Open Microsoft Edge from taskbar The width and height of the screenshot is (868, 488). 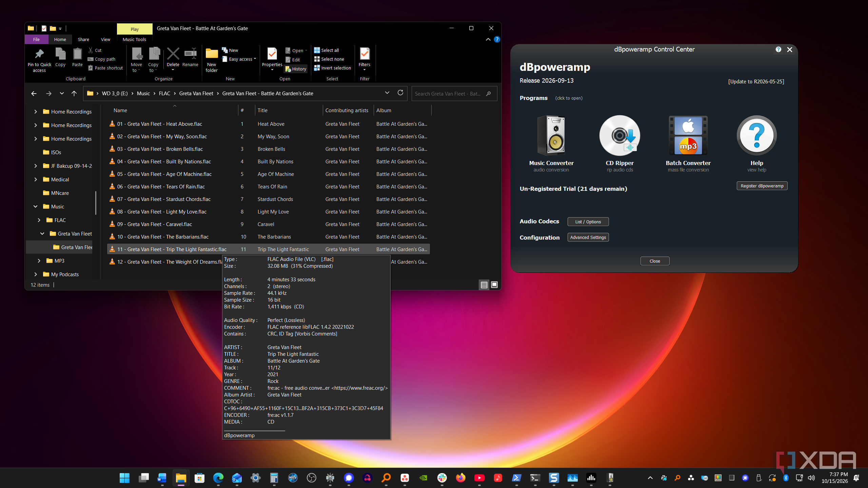point(218,478)
